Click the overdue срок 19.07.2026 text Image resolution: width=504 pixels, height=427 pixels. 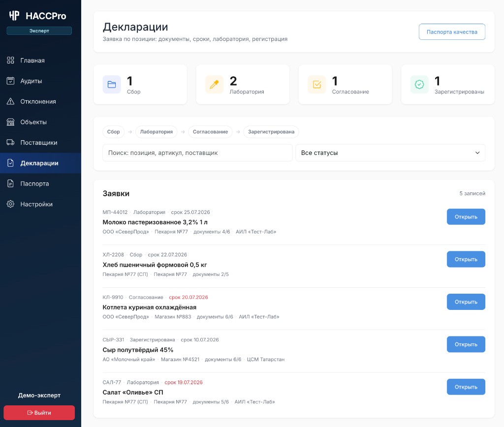point(184,382)
